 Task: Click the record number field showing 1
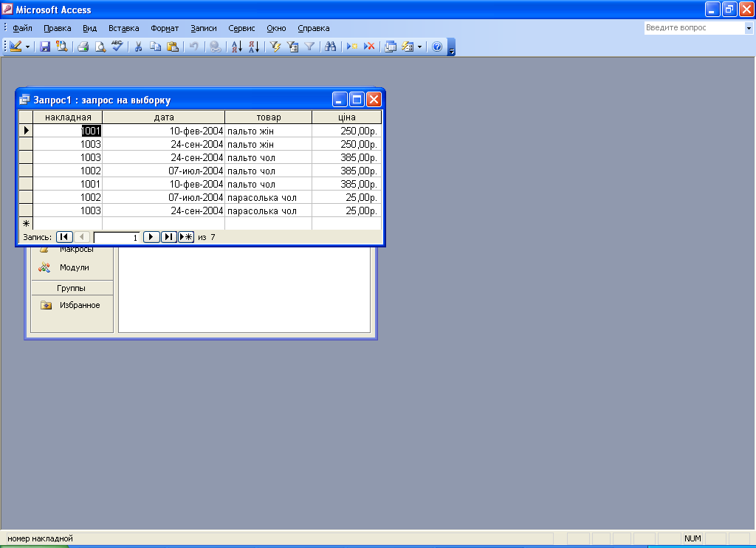(116, 237)
